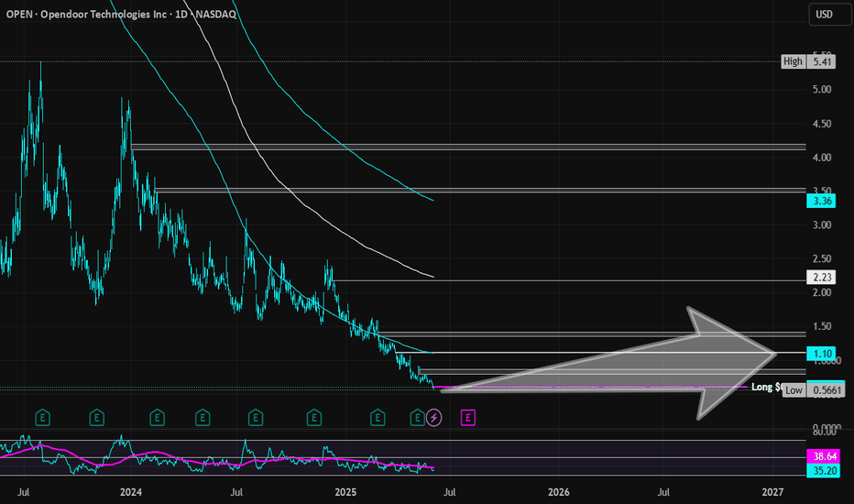Open the leftmost green earnings marker

click(42, 418)
